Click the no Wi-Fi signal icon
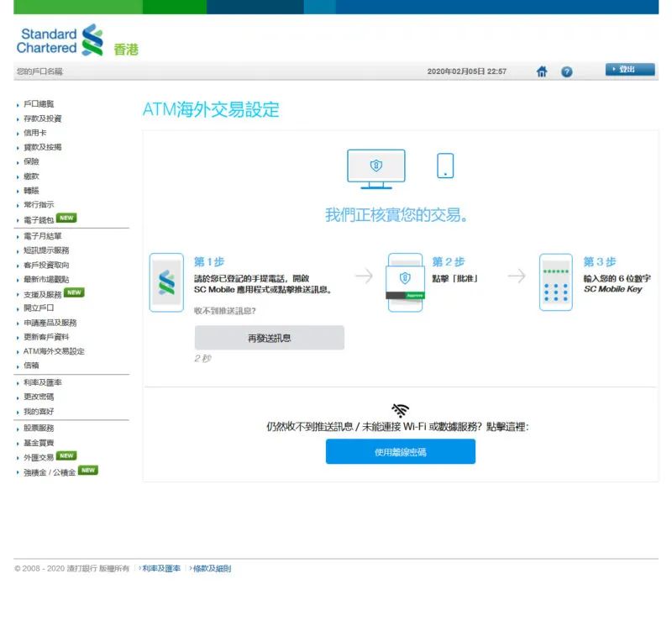The width and height of the screenshot is (672, 621). click(x=401, y=410)
